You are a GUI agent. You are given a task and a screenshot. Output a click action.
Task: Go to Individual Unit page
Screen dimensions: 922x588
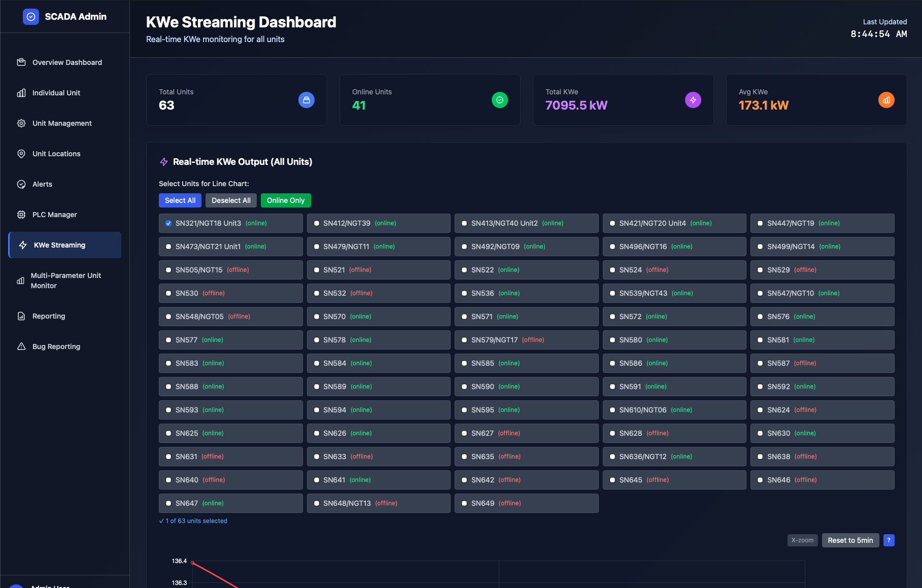65,93
